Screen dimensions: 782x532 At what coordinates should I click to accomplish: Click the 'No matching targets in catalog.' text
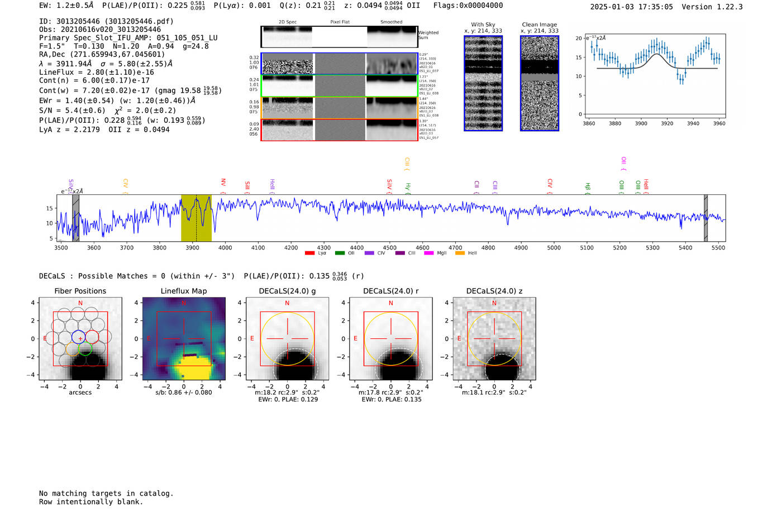pos(106,493)
